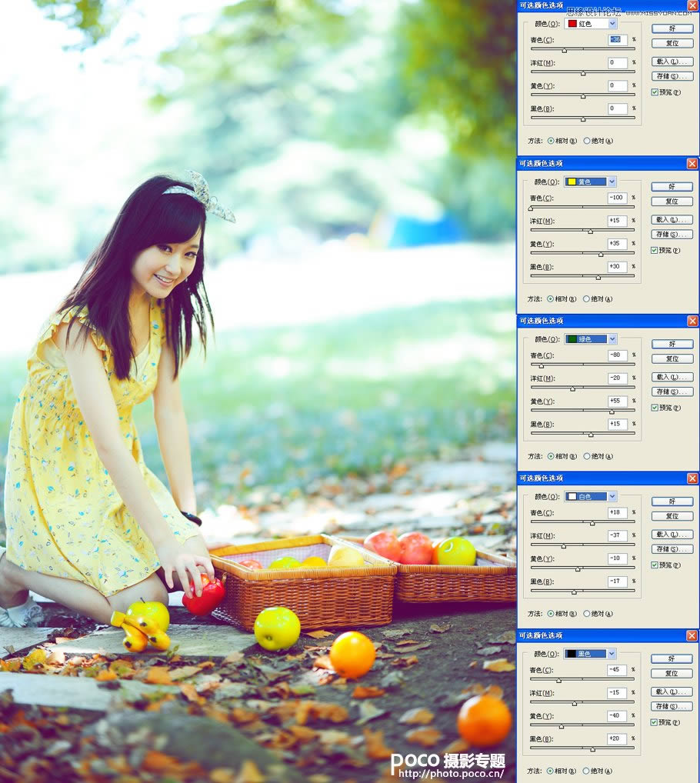700x783 pixels.
Task: Click the 洋红 value field showing +15 in Yellows dialog
Action: [x=617, y=221]
